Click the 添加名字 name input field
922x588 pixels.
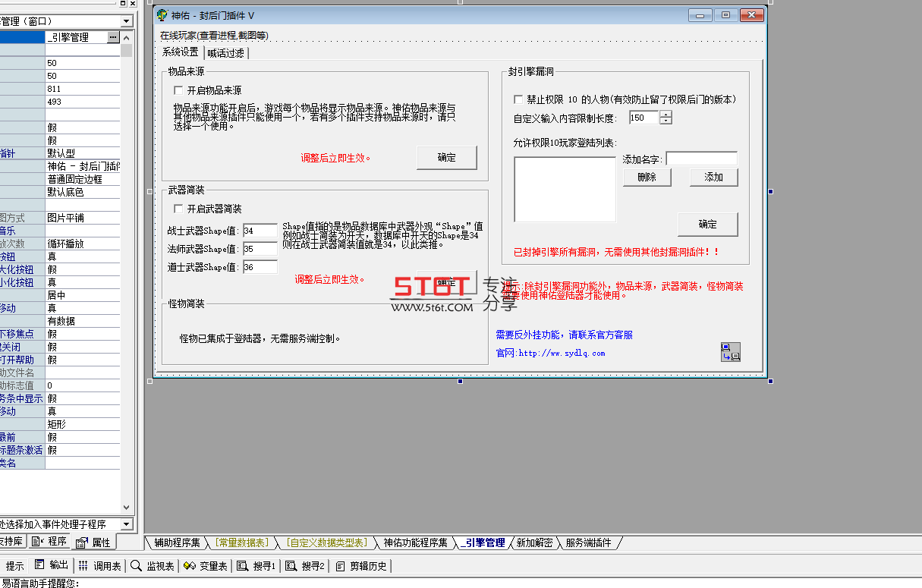coord(701,159)
